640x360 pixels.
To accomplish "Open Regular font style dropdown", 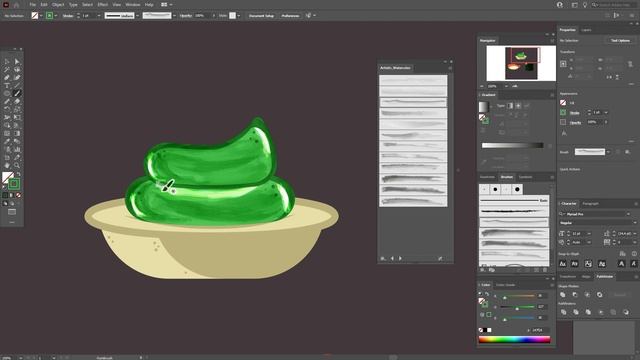I will [635, 223].
